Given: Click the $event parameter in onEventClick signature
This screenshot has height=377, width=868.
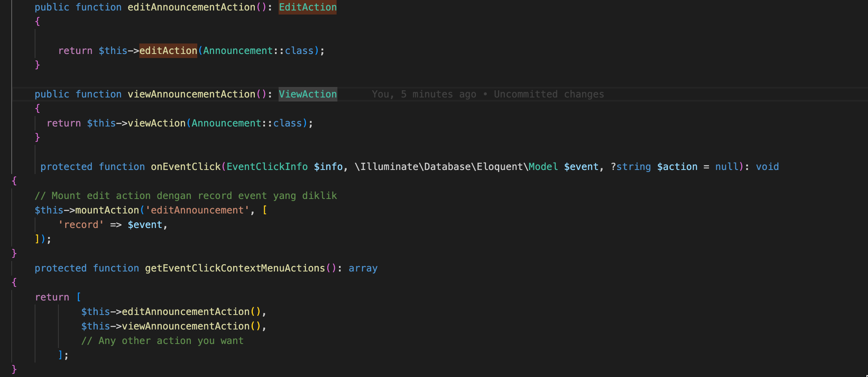Looking at the screenshot, I should pos(581,167).
